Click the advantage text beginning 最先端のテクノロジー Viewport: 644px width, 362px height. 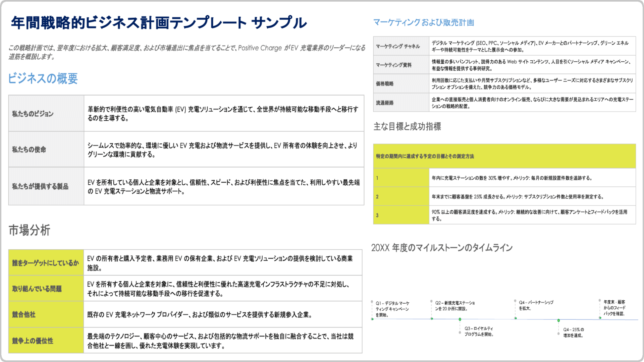click(220, 341)
